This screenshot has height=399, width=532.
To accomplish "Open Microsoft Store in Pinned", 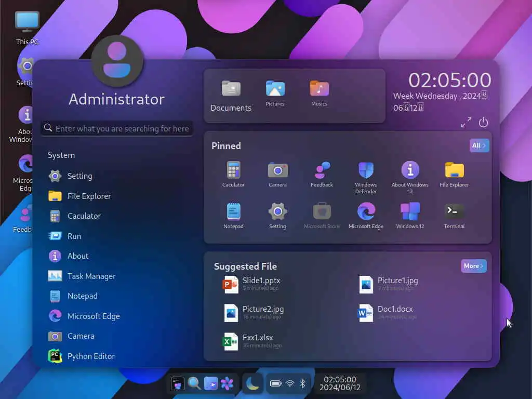I will 322,216.
